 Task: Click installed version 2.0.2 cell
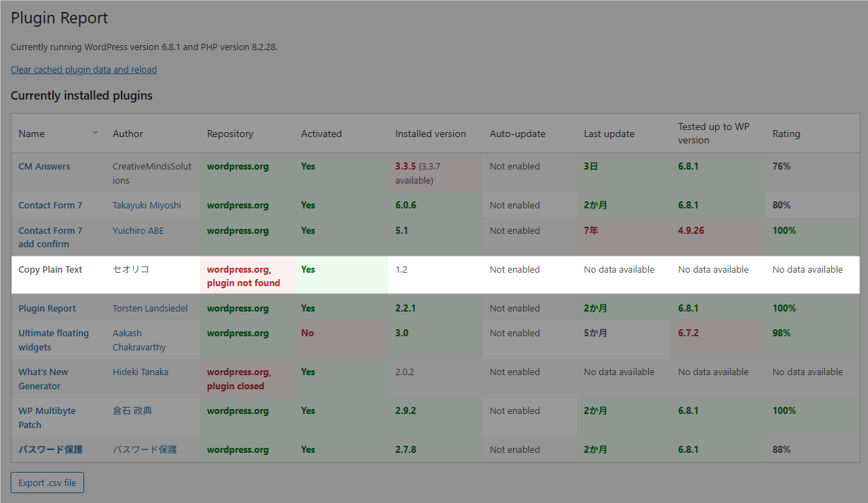(435, 379)
